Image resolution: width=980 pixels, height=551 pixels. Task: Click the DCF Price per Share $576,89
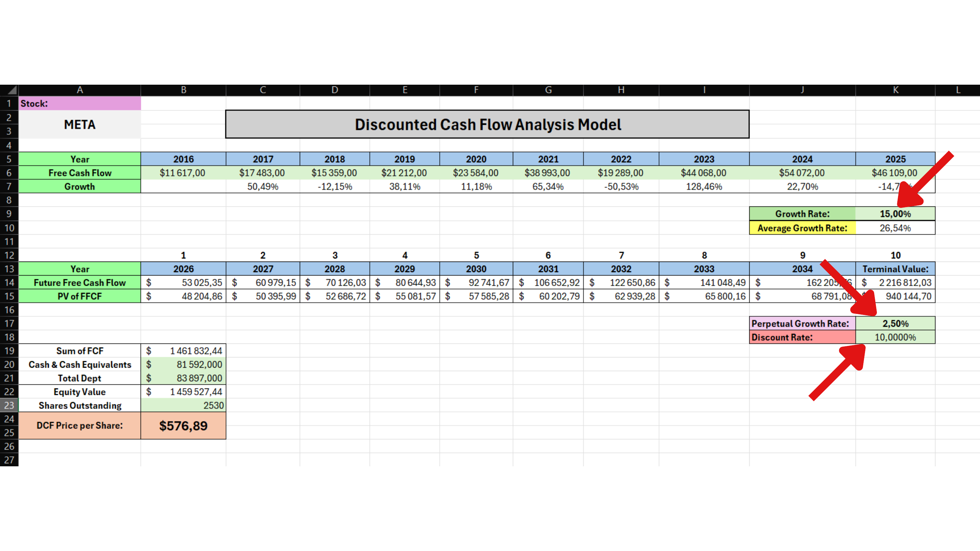183,425
